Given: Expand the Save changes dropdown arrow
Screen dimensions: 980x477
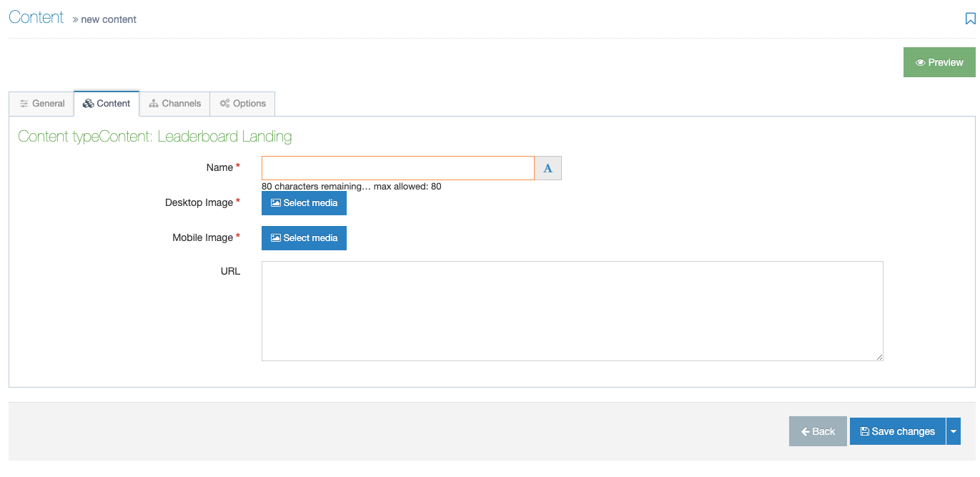Looking at the screenshot, I should (x=954, y=431).
